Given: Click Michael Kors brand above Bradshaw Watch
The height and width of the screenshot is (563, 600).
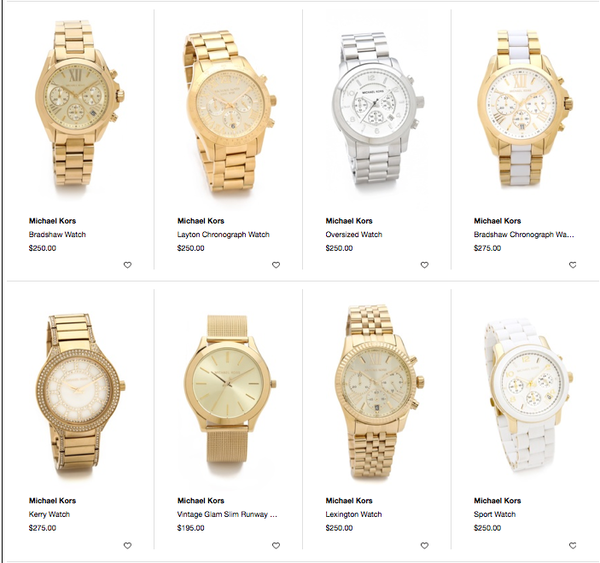Looking at the screenshot, I should click(52, 220).
